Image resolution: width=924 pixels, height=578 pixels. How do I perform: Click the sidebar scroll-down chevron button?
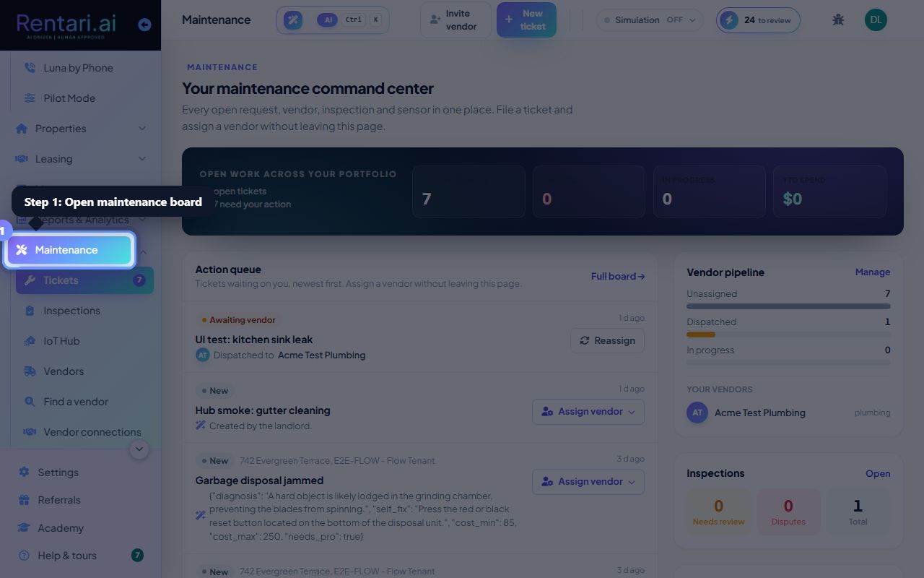pos(139,449)
